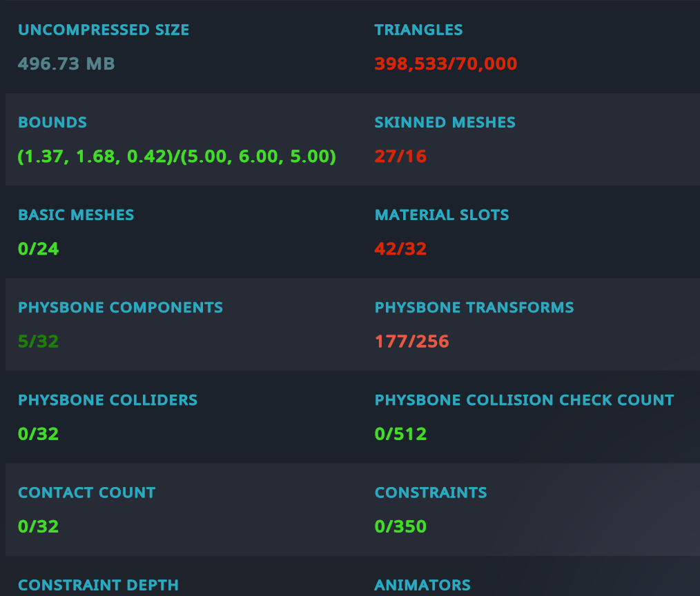Click the 0/350 constraints value
The image size is (700, 596).
pyautogui.click(x=400, y=527)
